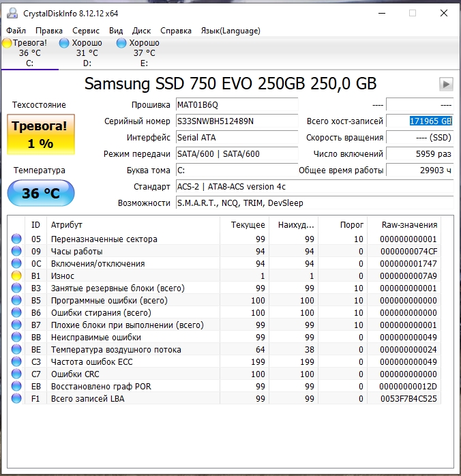Click status icon of Ошибки CRC row
This screenshot has height=476, width=461.
(16, 374)
